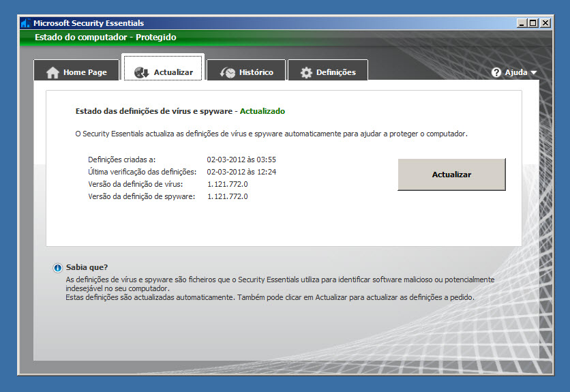Switch to the Actualizar tab
The width and height of the screenshot is (570, 392).
[x=163, y=68]
